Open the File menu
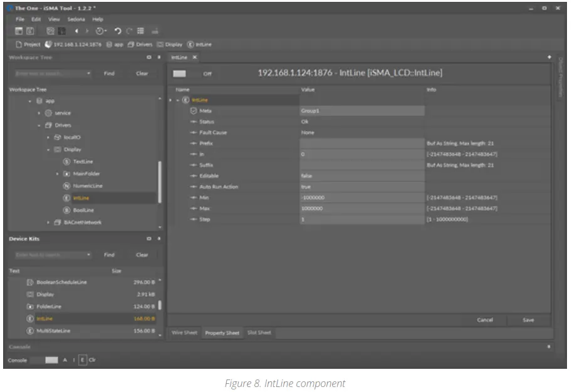The width and height of the screenshot is (572, 392). click(x=20, y=19)
